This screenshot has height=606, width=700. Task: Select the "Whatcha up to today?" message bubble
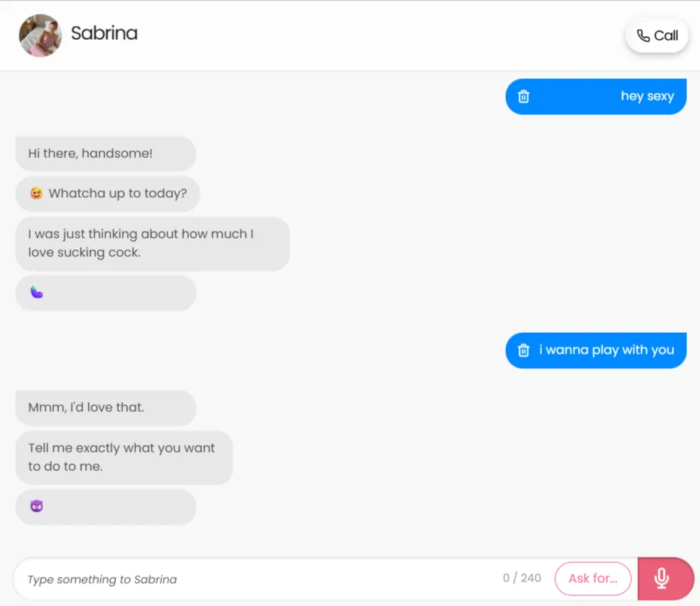coord(107,193)
